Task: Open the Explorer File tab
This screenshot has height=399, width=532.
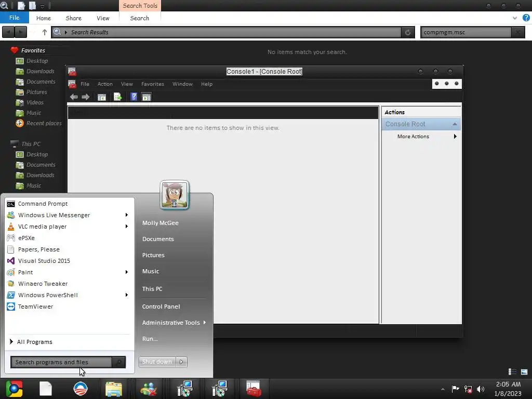Action: (14, 18)
